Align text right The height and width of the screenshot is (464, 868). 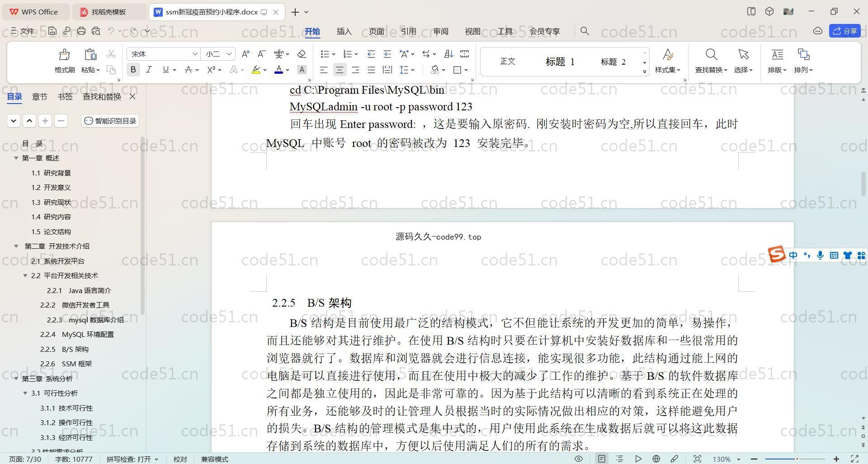point(355,70)
